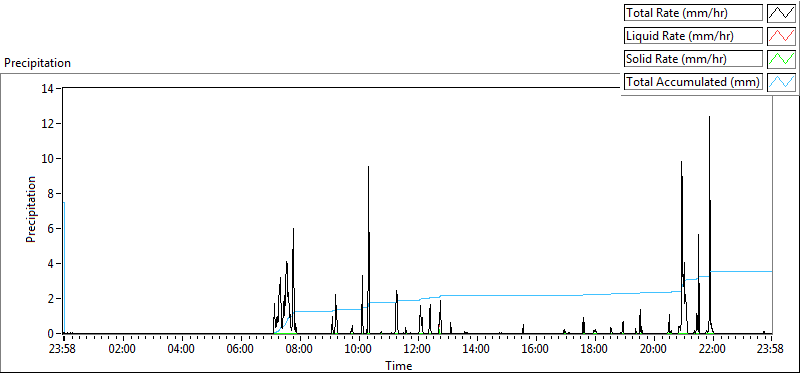Click the starting 23:58 time axis label
The height and width of the screenshot is (373, 800).
pos(64,350)
